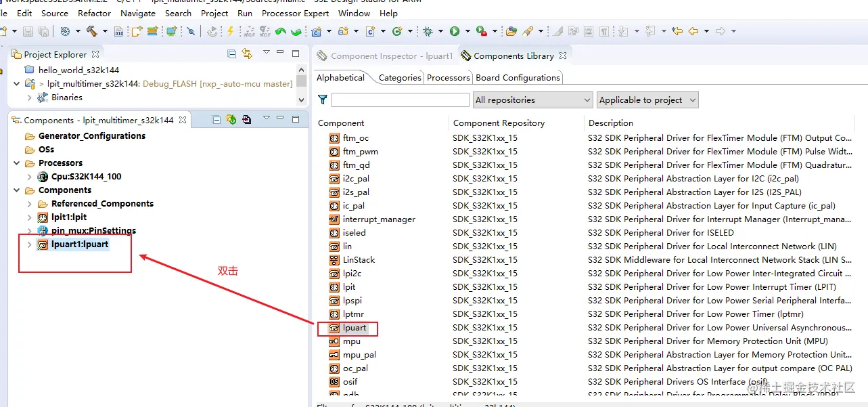Expand the lpit1:lpit node

click(x=29, y=217)
